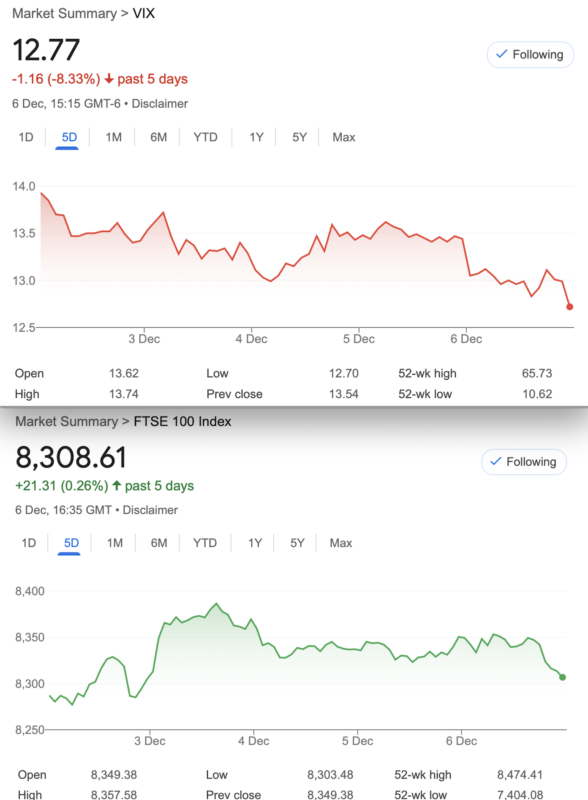Screen dimensions: 588x800
Task: Show FTSE 100 chart for 6M
Action: click(159, 543)
